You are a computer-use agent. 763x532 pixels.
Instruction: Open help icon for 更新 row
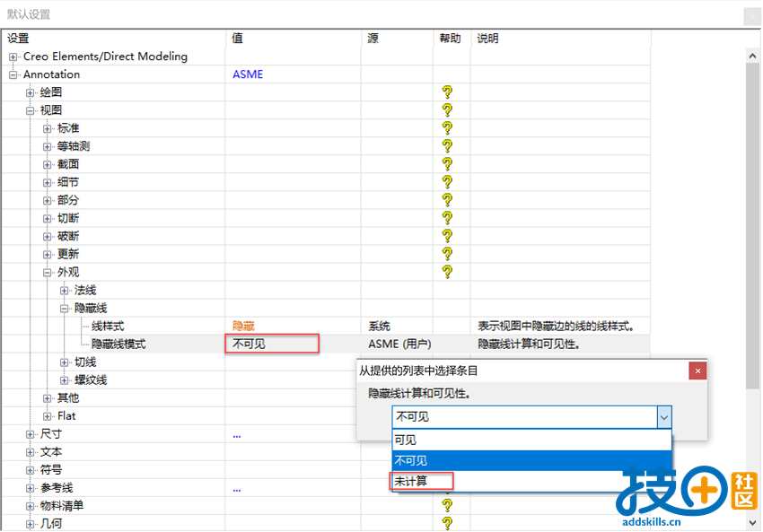tap(447, 254)
